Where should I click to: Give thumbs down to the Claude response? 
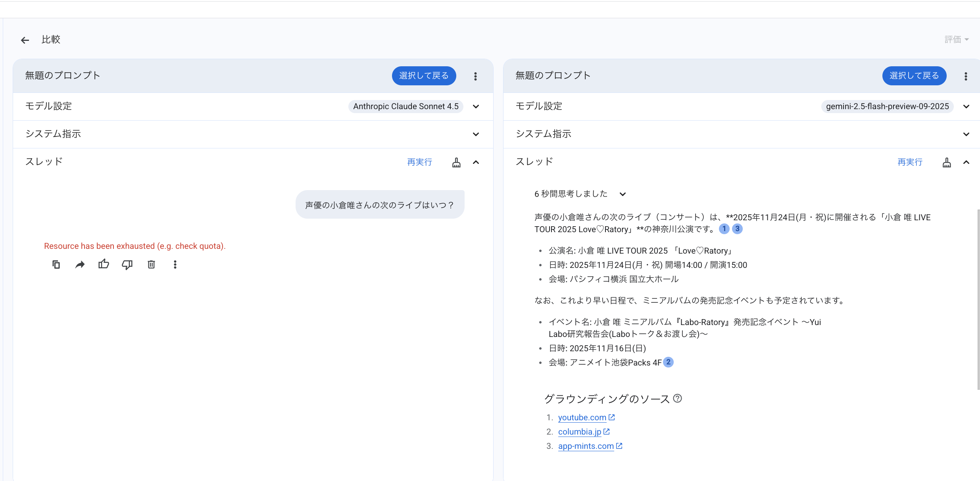127,264
